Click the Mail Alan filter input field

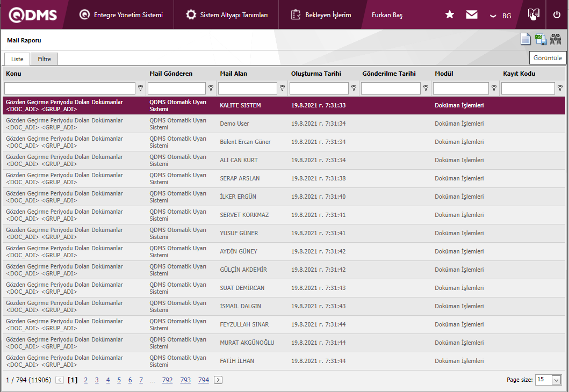tap(248, 88)
